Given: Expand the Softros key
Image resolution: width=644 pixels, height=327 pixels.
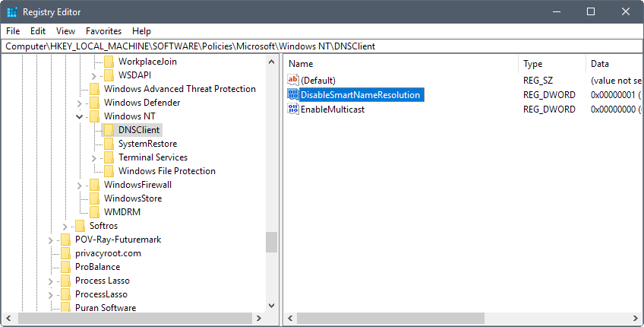Looking at the screenshot, I should click(65, 227).
